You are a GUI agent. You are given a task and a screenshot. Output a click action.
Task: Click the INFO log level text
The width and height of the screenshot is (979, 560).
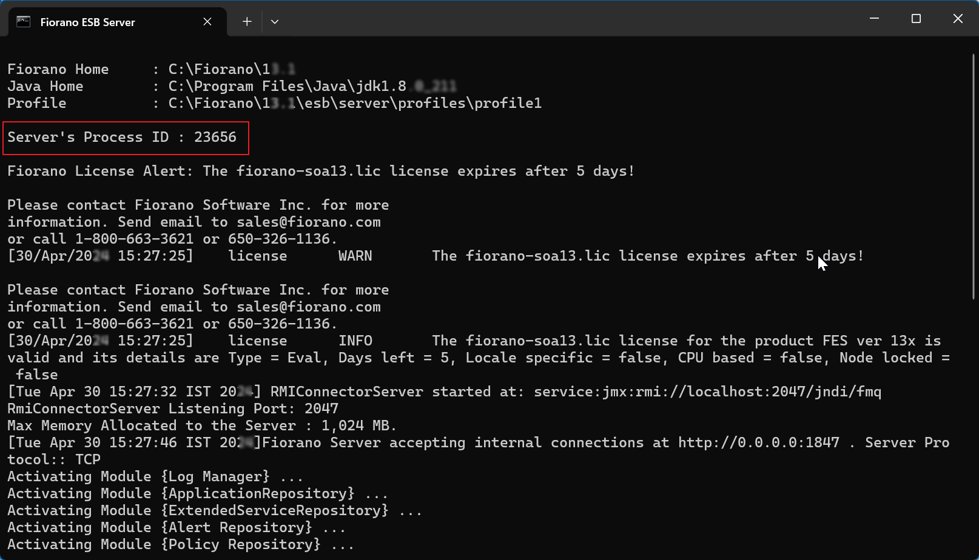[355, 341]
